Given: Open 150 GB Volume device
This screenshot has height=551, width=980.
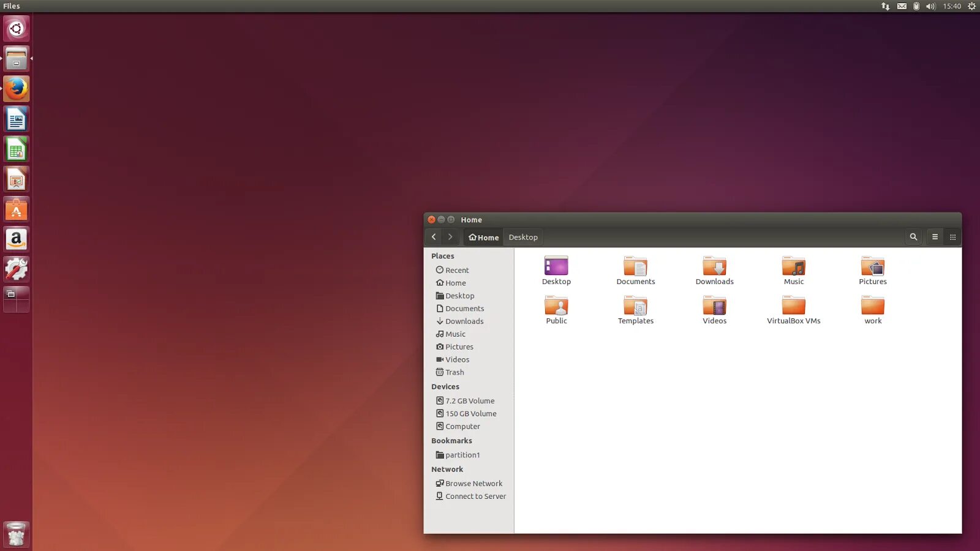Looking at the screenshot, I should click(x=466, y=414).
